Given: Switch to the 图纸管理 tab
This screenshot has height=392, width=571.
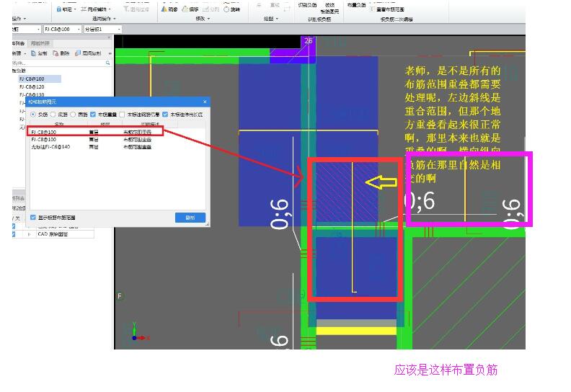Looking at the screenshot, I should tap(40, 43).
